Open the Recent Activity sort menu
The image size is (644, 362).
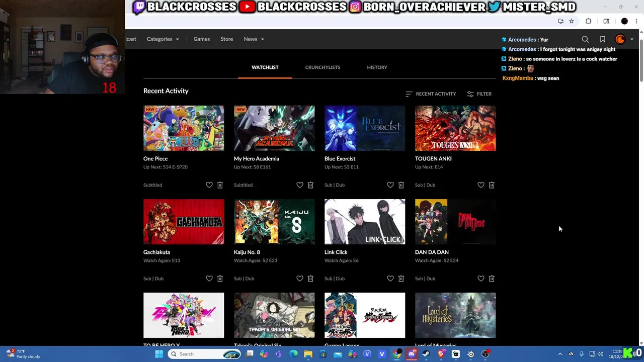coord(431,94)
